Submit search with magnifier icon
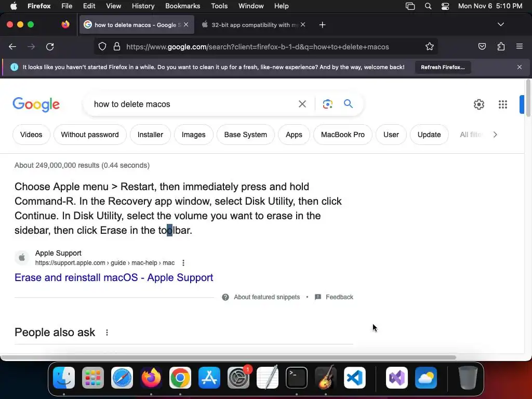532x399 pixels. (349, 104)
